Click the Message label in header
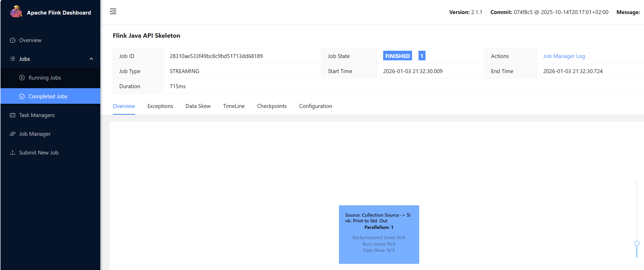644x270 pixels. tap(628, 12)
